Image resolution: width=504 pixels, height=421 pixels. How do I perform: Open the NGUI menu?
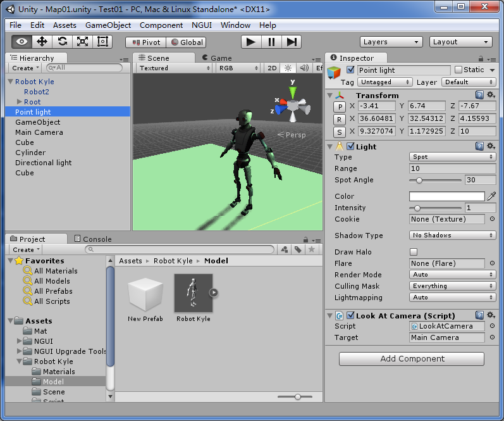click(202, 25)
